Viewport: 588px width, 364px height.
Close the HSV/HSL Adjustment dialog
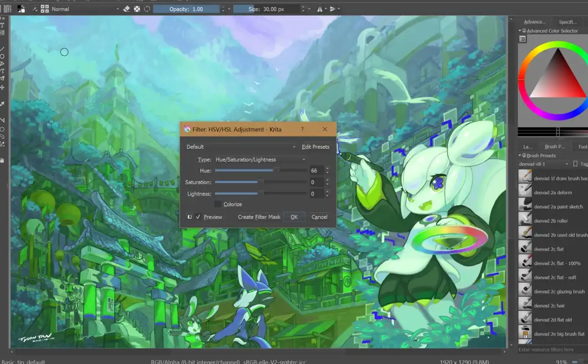click(x=325, y=129)
